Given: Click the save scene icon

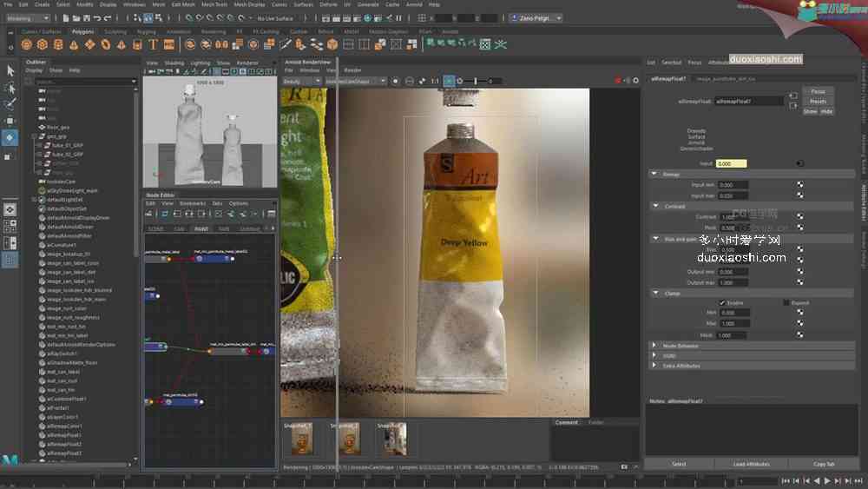Looking at the screenshot, I should tap(86, 18).
